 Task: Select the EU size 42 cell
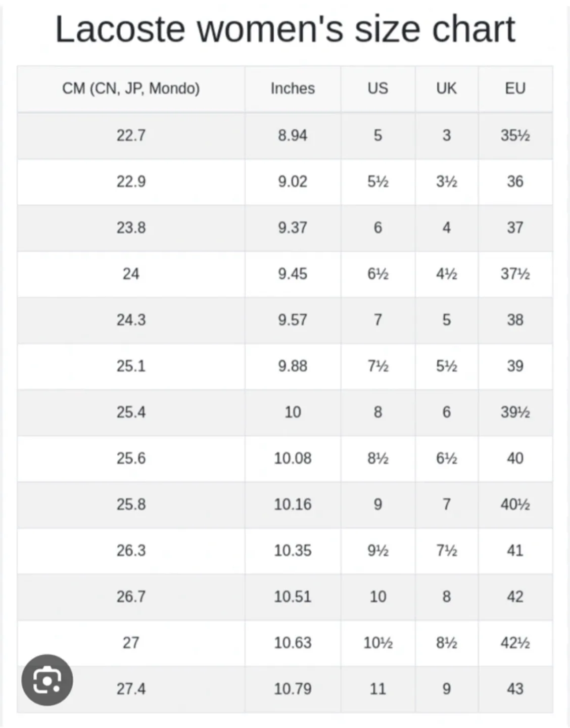515,597
